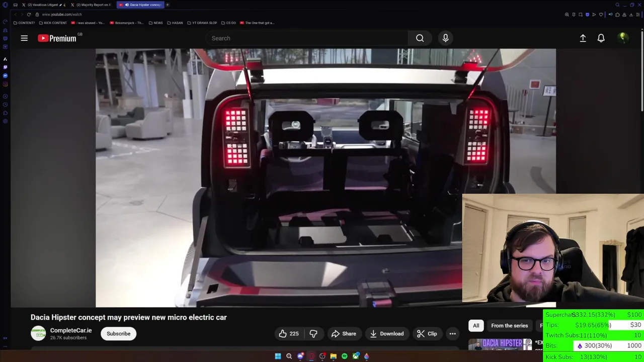Open the NEWS bookmarks folder
644x362 pixels.
[x=156, y=23]
